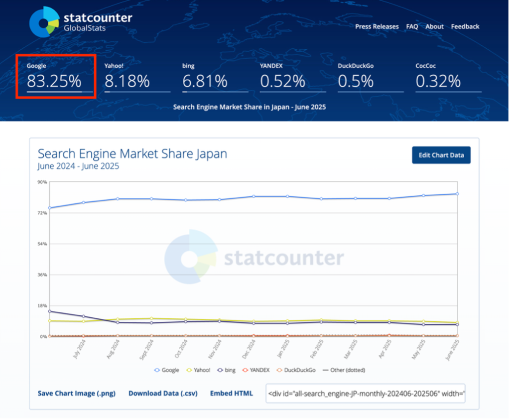Open the Feedback link
This screenshot has width=510, height=420.
click(465, 26)
